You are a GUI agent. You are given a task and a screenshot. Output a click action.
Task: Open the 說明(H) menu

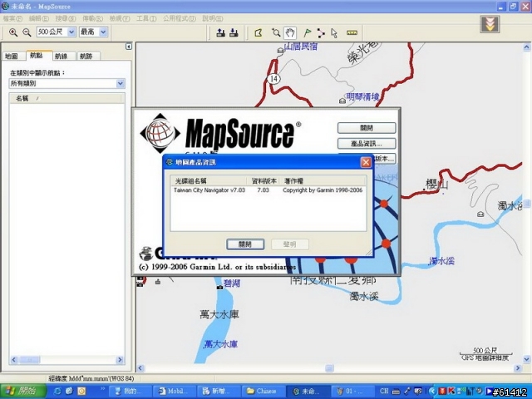tap(213, 18)
